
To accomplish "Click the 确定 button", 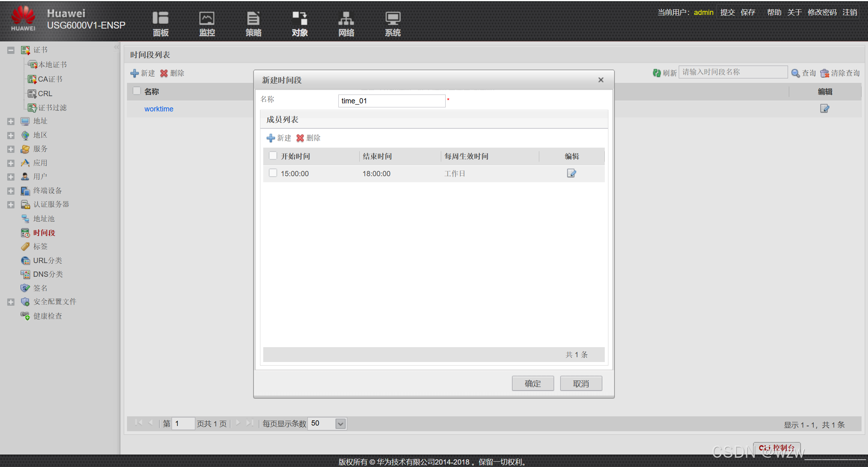I will (x=532, y=383).
